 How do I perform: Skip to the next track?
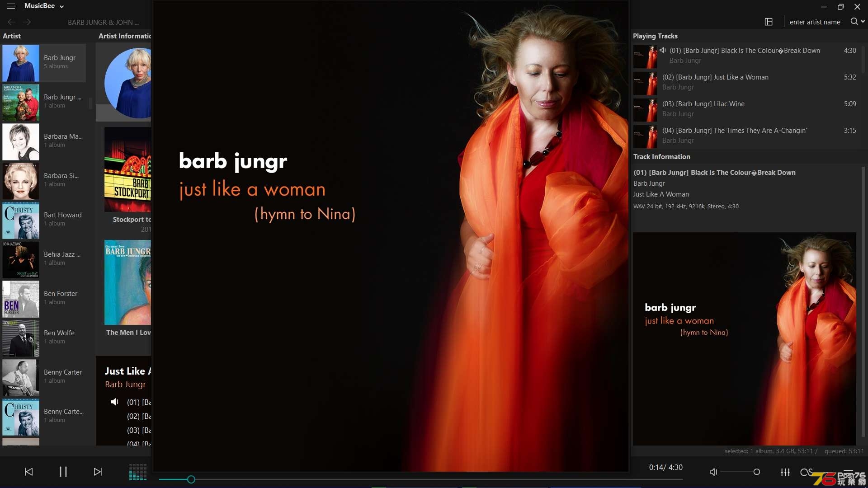[98, 472]
